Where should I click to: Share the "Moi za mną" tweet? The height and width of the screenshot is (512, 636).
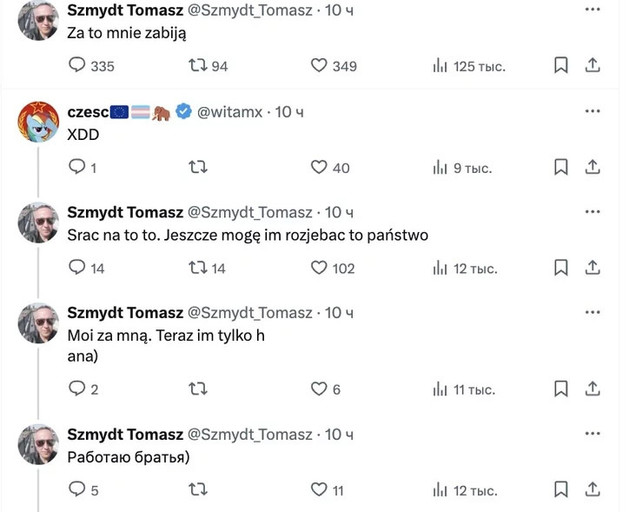[592, 389]
